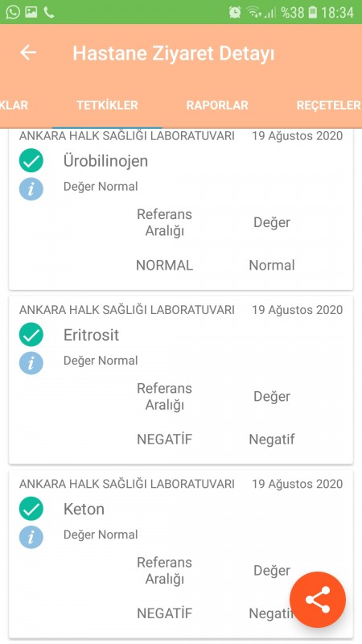The image size is (362, 644).
Task: Open the Keton test result card
Action: click(x=181, y=554)
